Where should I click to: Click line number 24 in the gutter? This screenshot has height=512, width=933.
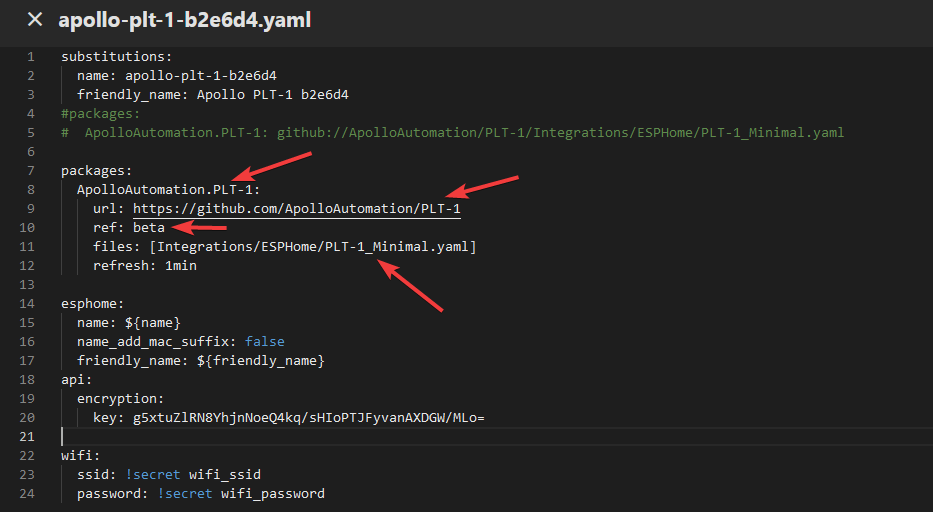tap(28, 493)
